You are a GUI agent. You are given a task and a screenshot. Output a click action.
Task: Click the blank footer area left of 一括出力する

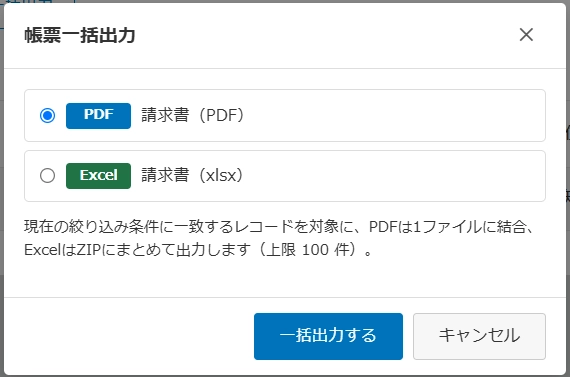click(129, 336)
